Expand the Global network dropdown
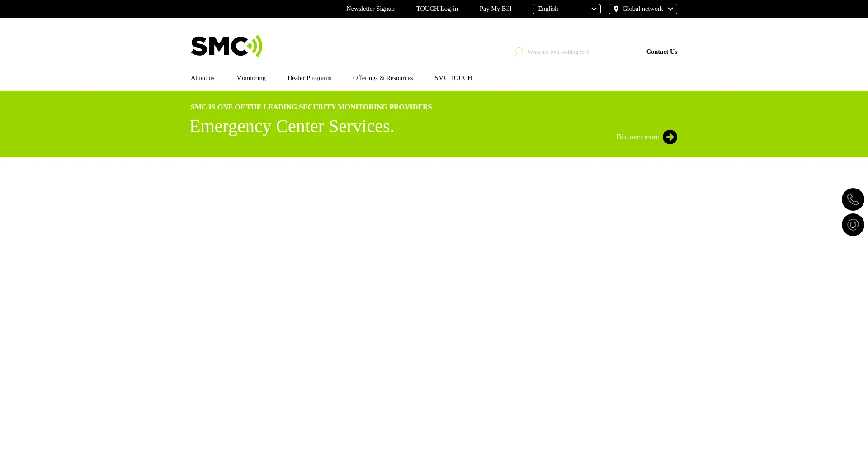Image resolution: width=868 pixels, height=449 pixels. click(642, 9)
